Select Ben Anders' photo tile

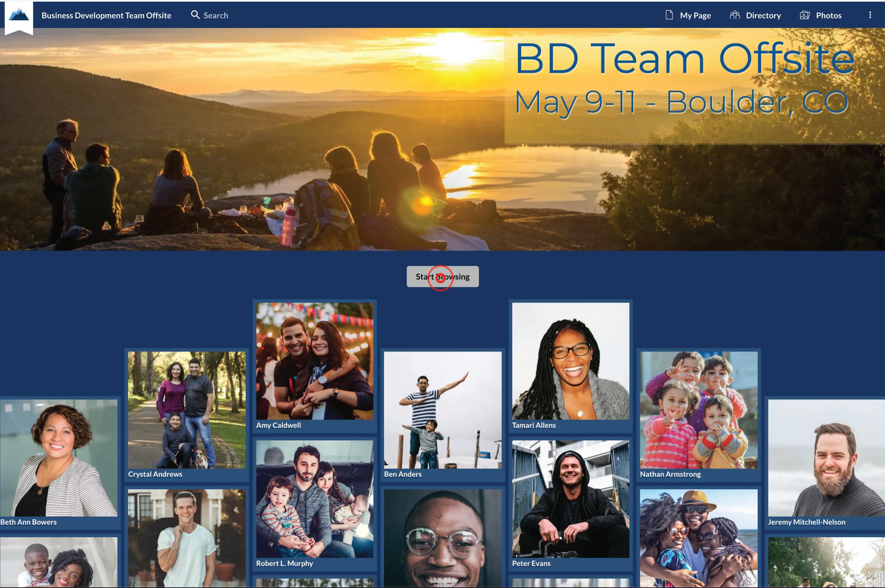(442, 410)
